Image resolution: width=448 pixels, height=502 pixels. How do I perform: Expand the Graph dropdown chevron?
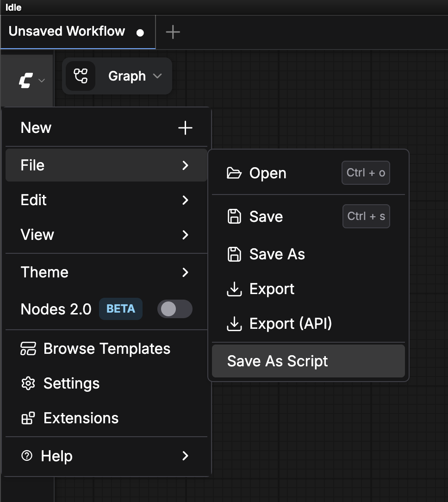(x=157, y=76)
